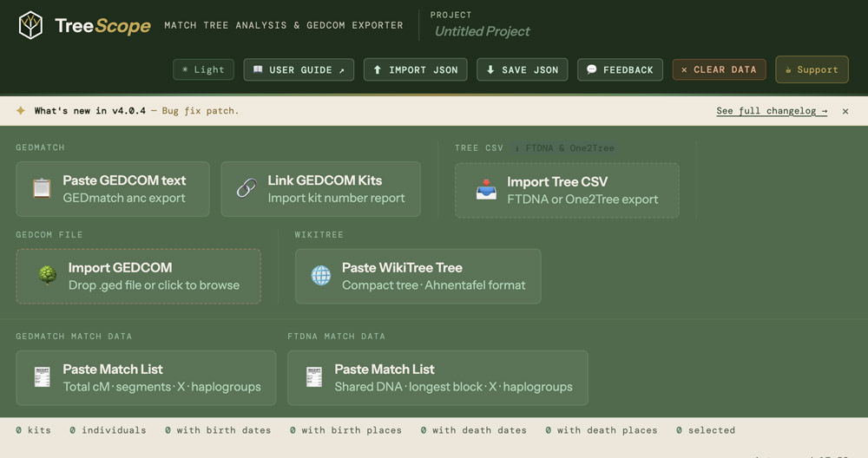Click the download arrow icon on Save JSON

490,69
